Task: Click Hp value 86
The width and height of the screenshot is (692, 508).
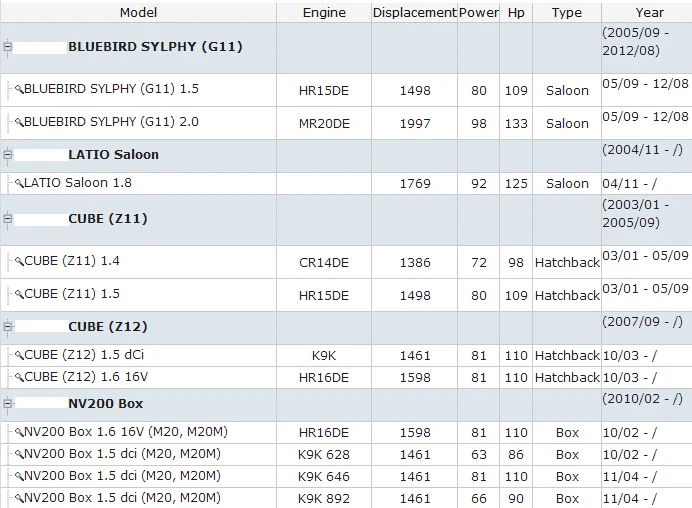Action: click(x=516, y=455)
